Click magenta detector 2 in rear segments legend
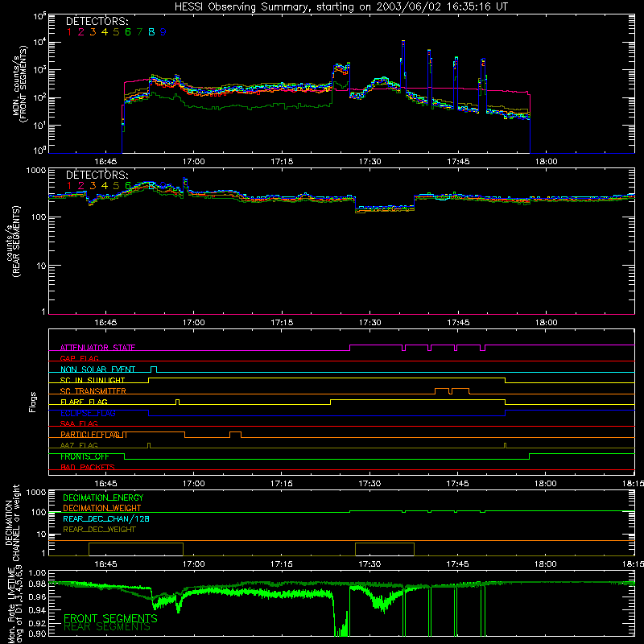The width and height of the screenshot is (644, 644). tap(81, 186)
